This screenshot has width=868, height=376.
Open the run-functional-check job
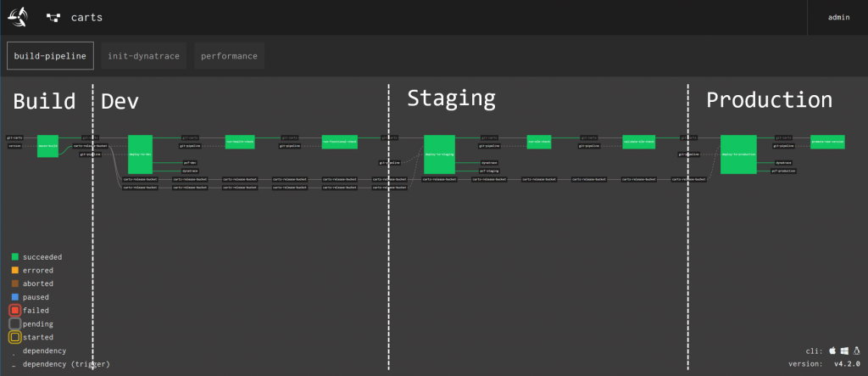[x=340, y=142]
